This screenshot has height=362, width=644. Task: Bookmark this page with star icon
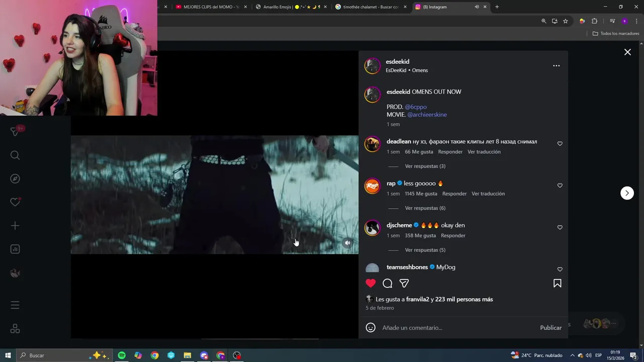[566, 21]
